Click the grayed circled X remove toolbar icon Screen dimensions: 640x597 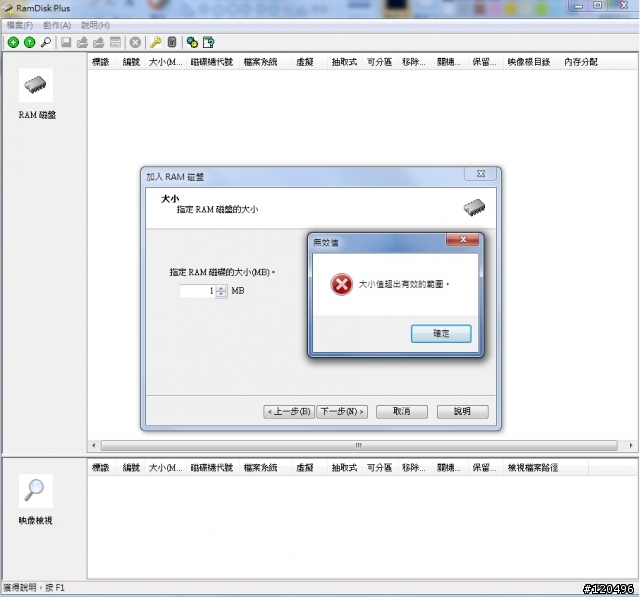coord(135,42)
